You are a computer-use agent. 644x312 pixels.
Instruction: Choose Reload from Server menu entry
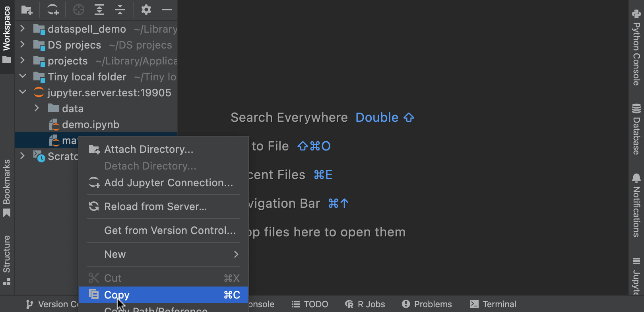[x=155, y=207]
